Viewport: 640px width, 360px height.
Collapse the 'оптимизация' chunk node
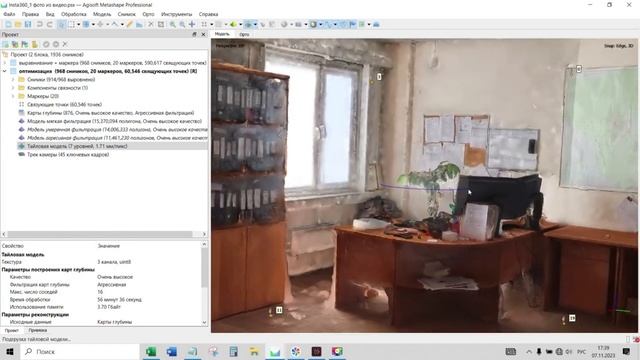click(5, 71)
